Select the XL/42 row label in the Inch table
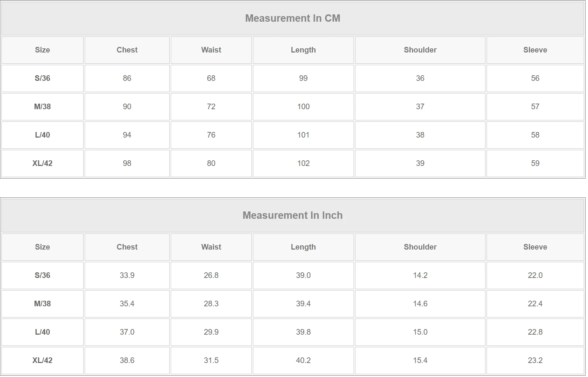 42,361
